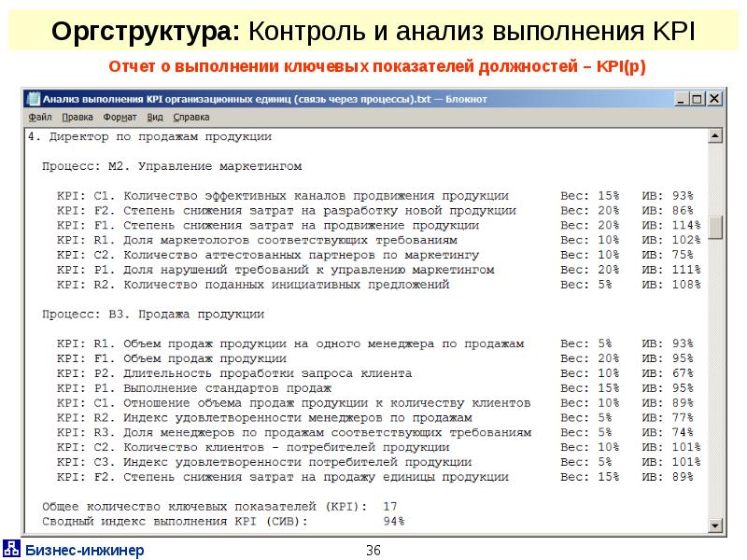The height and width of the screenshot is (560, 747).
Task: Open the Файл menu
Action: tap(40, 118)
